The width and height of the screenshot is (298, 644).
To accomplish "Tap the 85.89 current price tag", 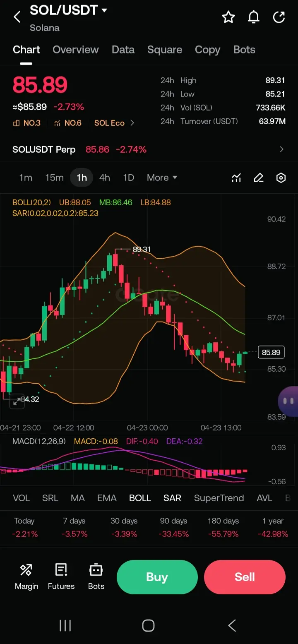I will click(x=271, y=352).
